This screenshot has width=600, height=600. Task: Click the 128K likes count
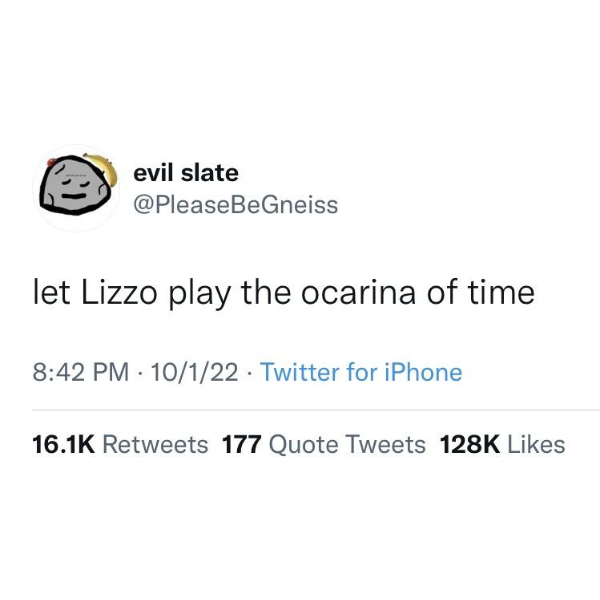coord(470,445)
